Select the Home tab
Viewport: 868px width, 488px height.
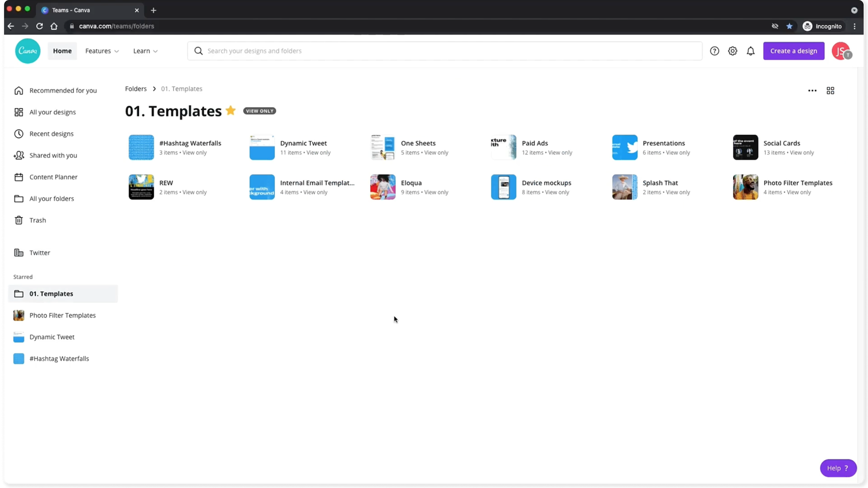click(62, 51)
